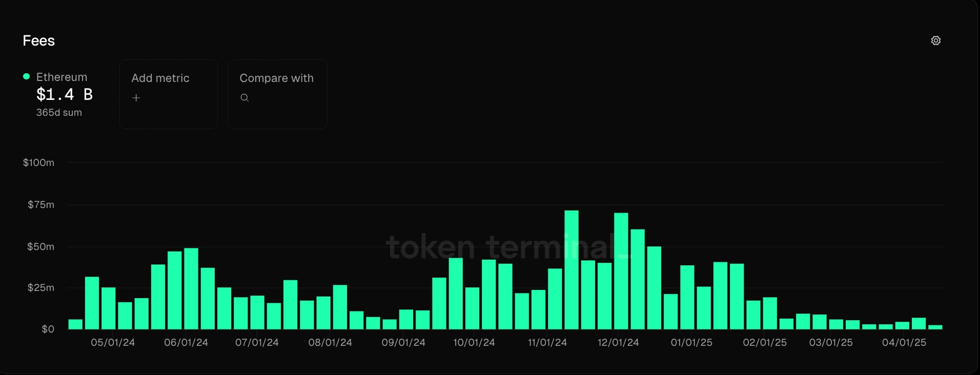980x375 pixels.
Task: Click the Compare with label
Action: click(276, 78)
